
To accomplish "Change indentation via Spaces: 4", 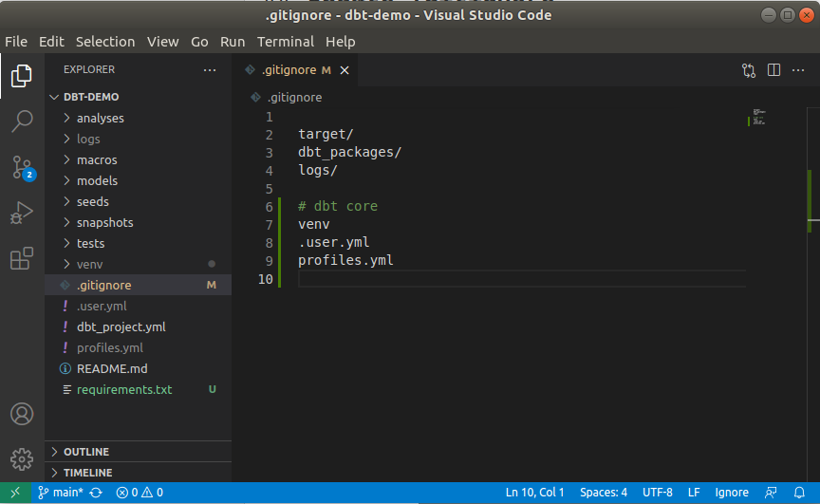I will (603, 493).
